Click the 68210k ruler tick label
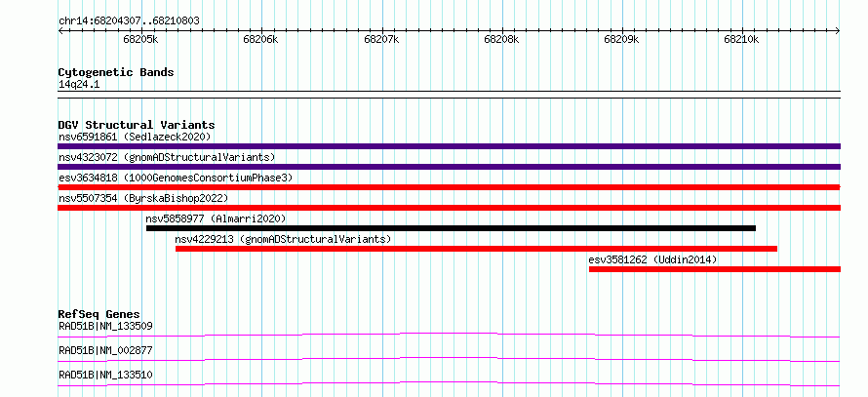The width and height of the screenshot is (868, 397). 742,39
